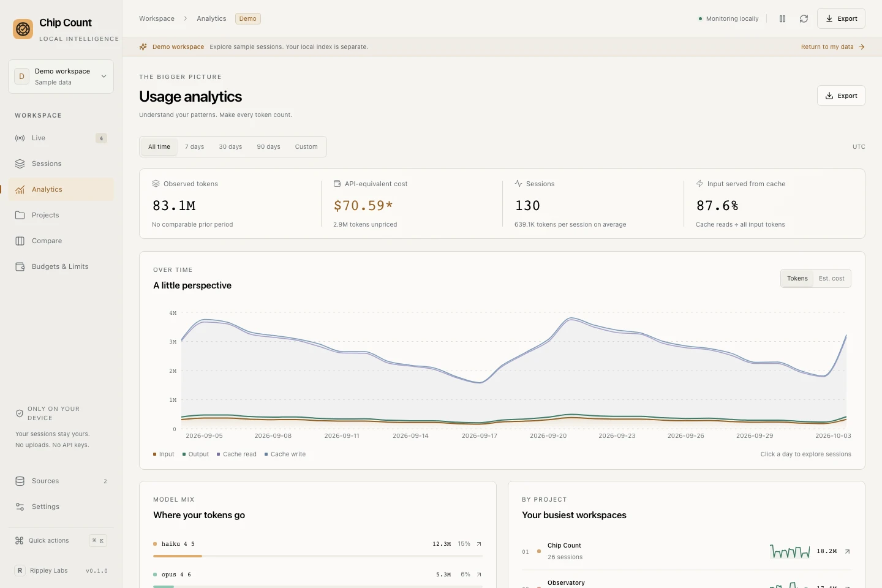This screenshot has width=882, height=588.
Task: Switch chart to Est. cost view
Action: pos(832,279)
